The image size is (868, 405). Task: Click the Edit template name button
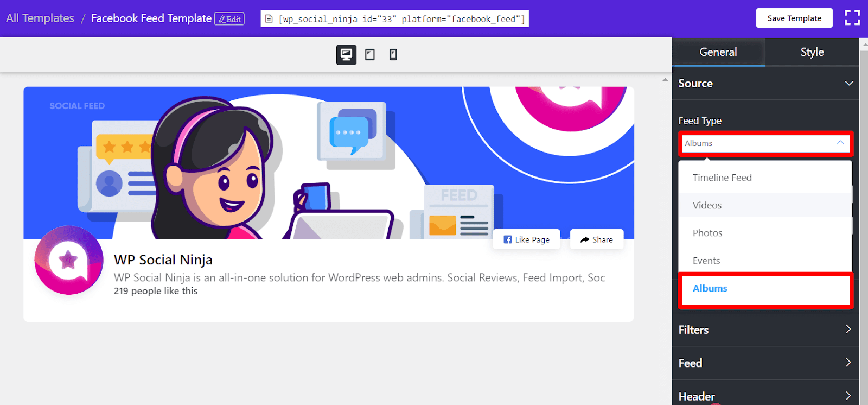click(x=229, y=19)
